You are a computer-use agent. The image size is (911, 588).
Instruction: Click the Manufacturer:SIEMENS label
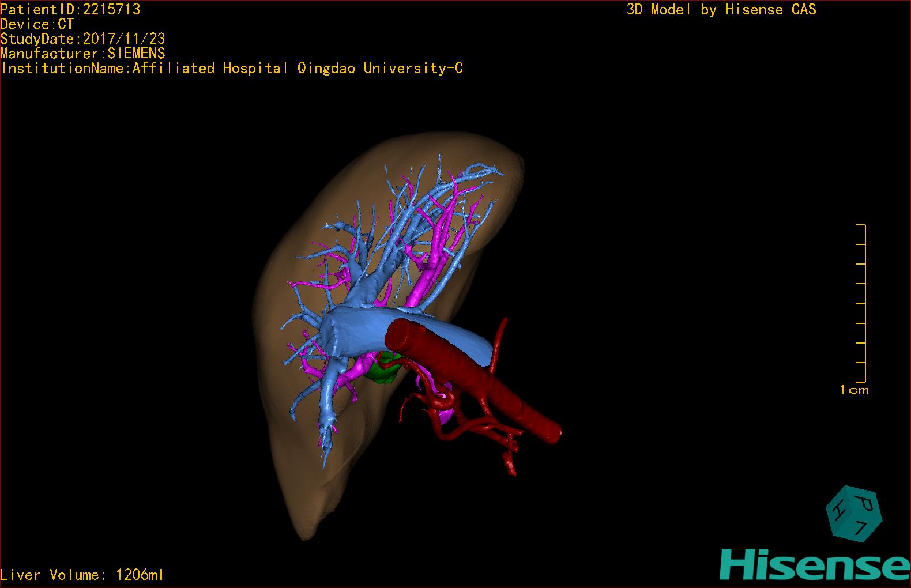82,54
